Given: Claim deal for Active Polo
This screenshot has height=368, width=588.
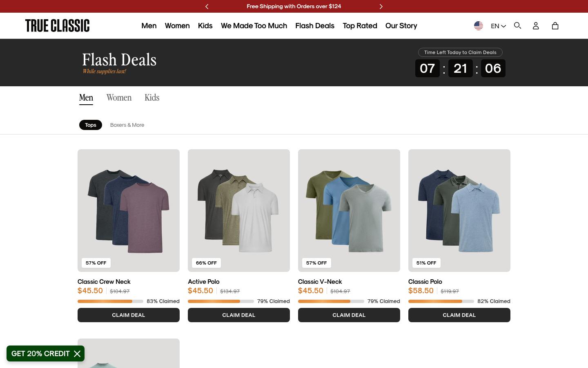Looking at the screenshot, I should pyautogui.click(x=239, y=315).
